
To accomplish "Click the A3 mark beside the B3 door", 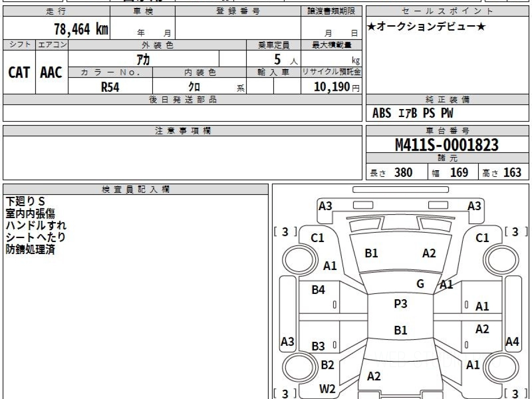I will click(x=288, y=341).
